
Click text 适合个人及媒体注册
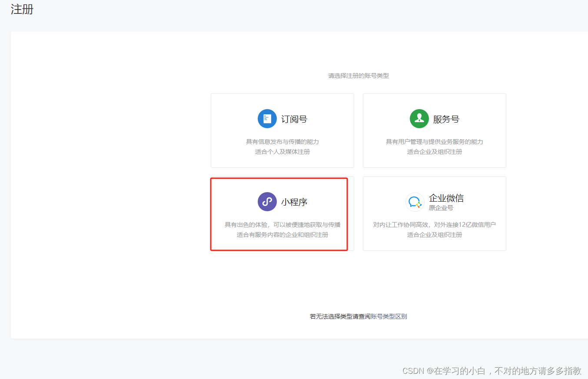click(x=282, y=152)
